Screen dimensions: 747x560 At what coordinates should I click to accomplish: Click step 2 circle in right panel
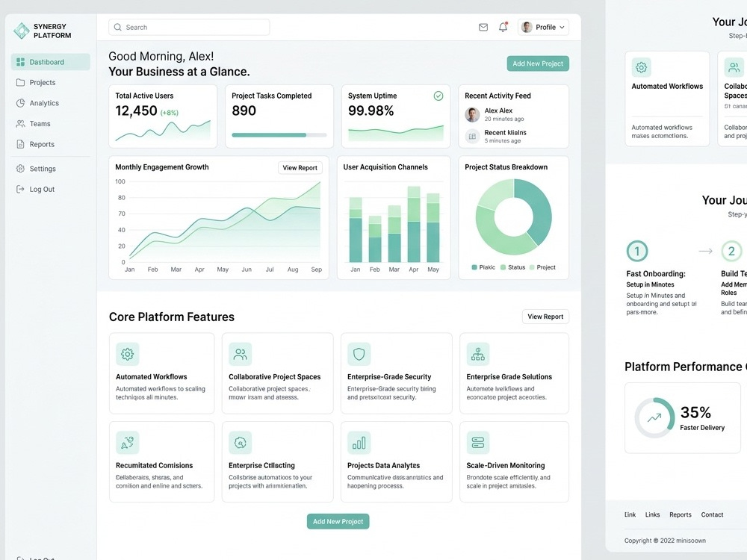pyautogui.click(x=731, y=251)
